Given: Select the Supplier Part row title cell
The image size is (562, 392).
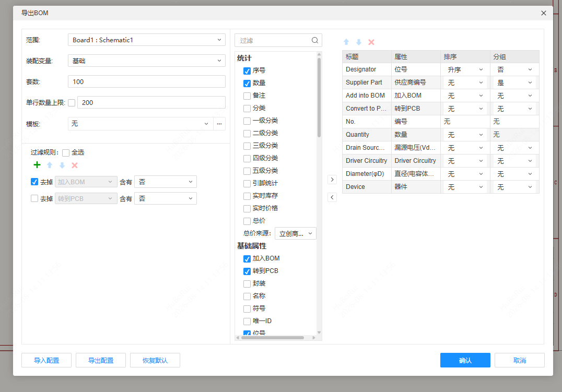Looking at the screenshot, I should tap(367, 82).
